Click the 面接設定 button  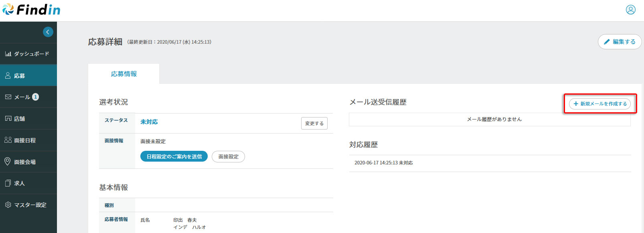click(x=228, y=157)
